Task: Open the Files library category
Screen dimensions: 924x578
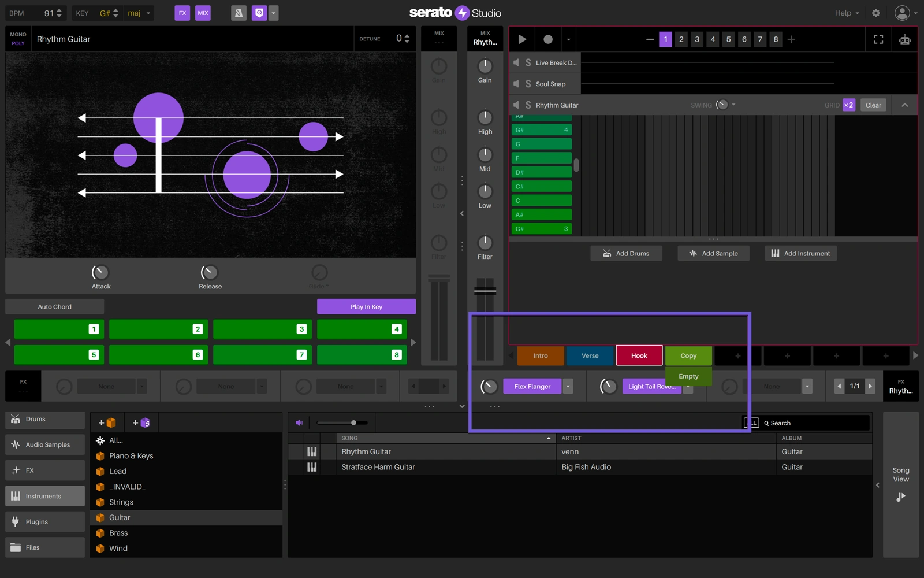Action: 45,547
